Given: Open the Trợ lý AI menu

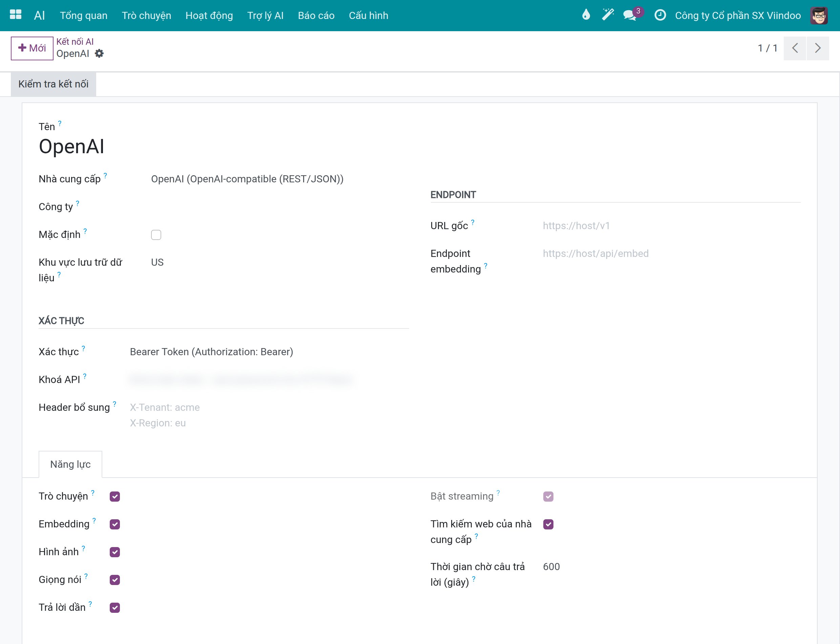Looking at the screenshot, I should pos(265,15).
